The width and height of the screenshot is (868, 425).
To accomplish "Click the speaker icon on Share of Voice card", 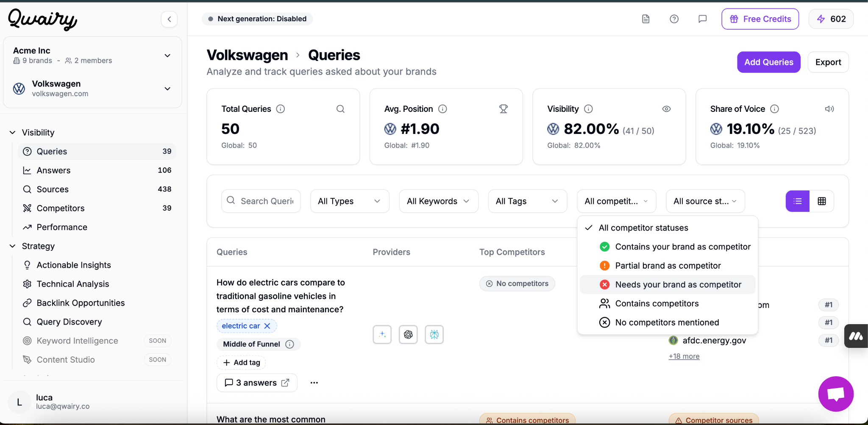I will [829, 109].
